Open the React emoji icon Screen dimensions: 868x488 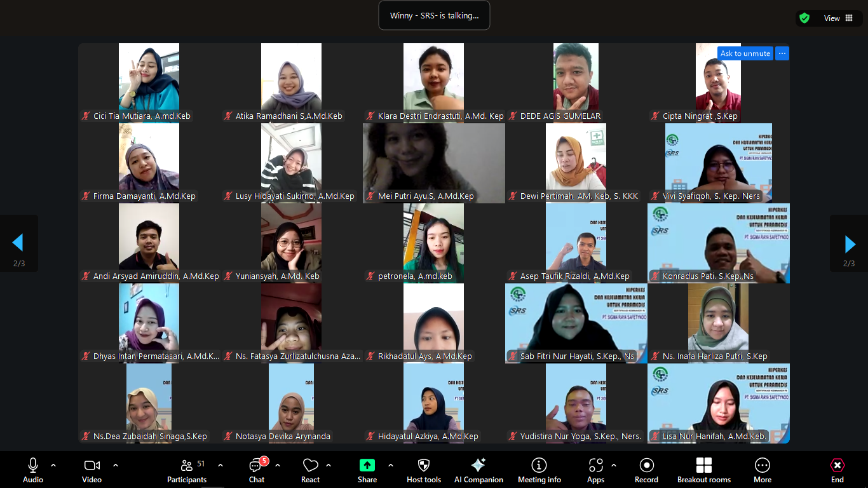[310, 466]
